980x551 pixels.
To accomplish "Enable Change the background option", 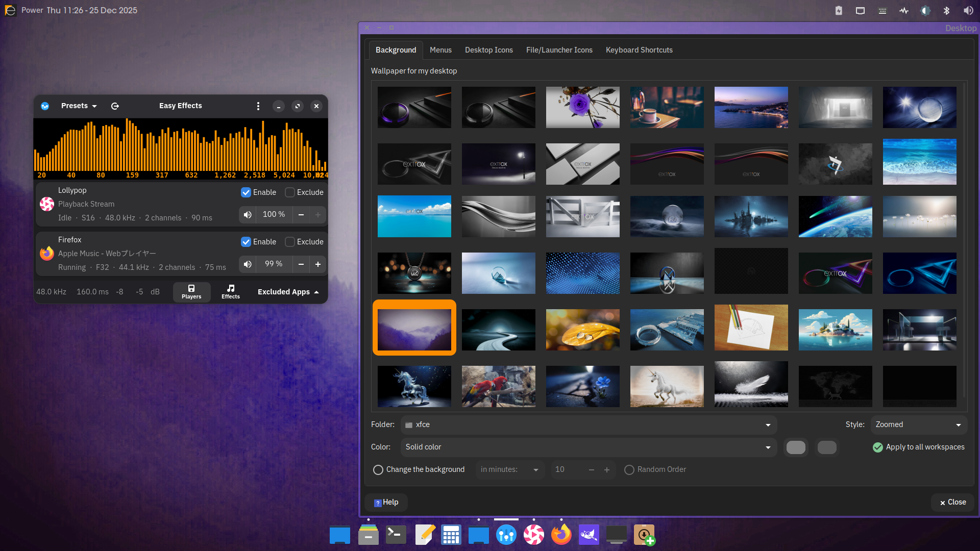I will [378, 470].
